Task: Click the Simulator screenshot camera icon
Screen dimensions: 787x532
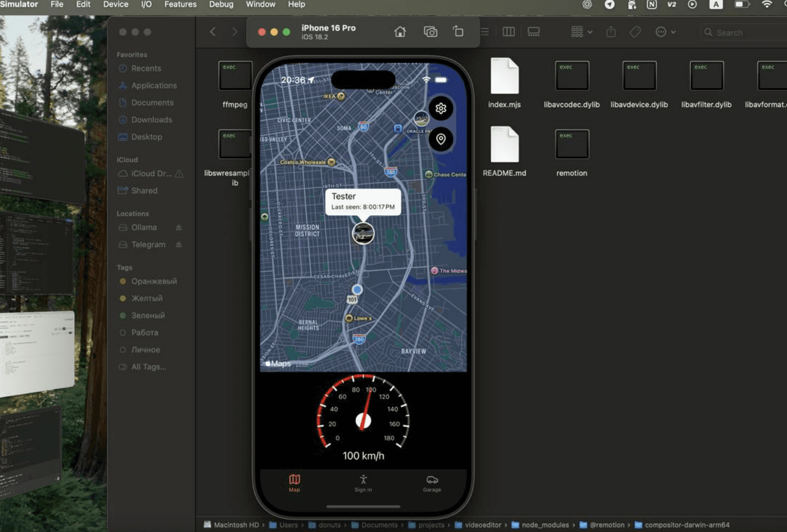Action: pyautogui.click(x=430, y=32)
